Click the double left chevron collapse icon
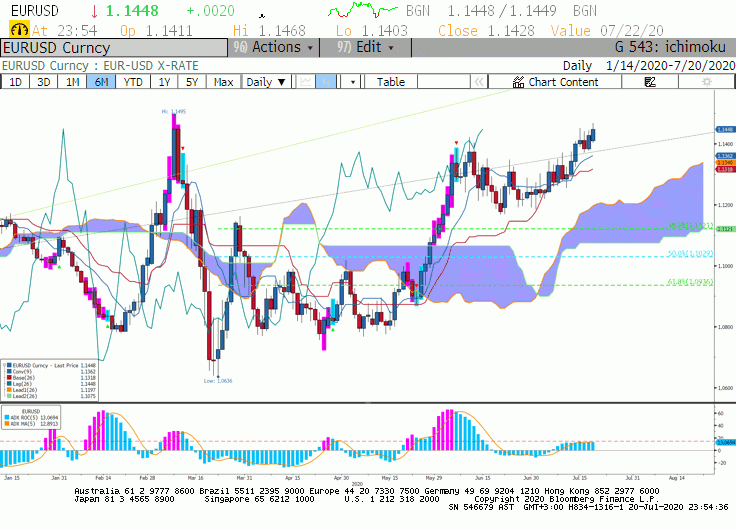736x530 pixels. [479, 82]
